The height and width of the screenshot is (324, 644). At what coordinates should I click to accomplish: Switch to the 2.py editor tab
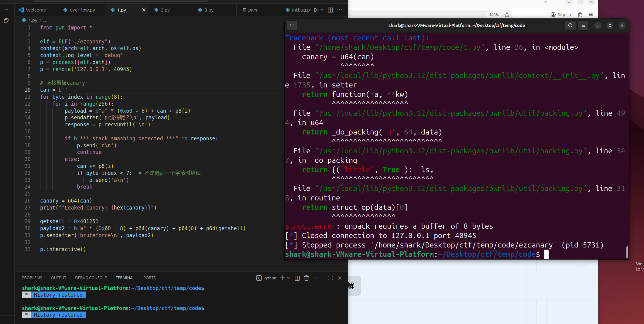click(162, 10)
